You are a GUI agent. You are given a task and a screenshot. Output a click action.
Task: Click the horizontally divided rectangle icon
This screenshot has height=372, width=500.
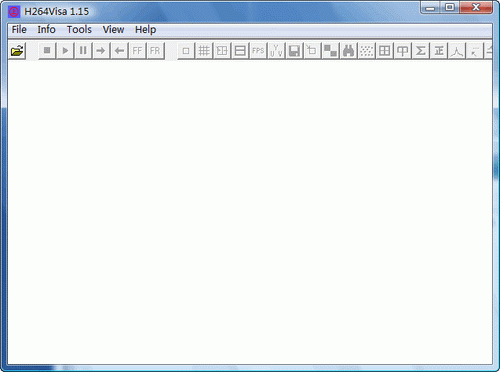[240, 51]
